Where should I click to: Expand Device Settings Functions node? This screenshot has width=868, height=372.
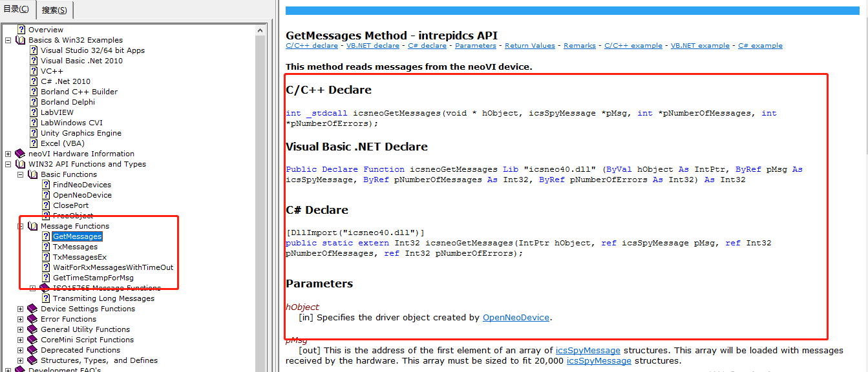click(x=21, y=309)
